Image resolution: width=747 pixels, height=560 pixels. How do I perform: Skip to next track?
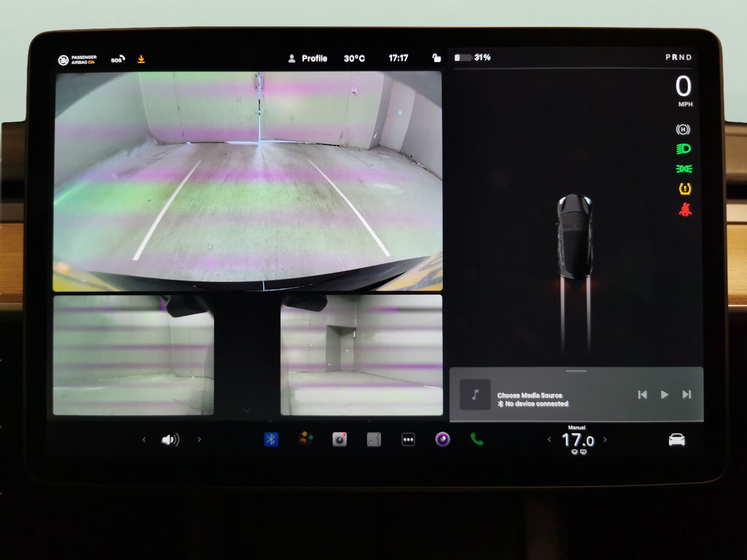click(686, 394)
